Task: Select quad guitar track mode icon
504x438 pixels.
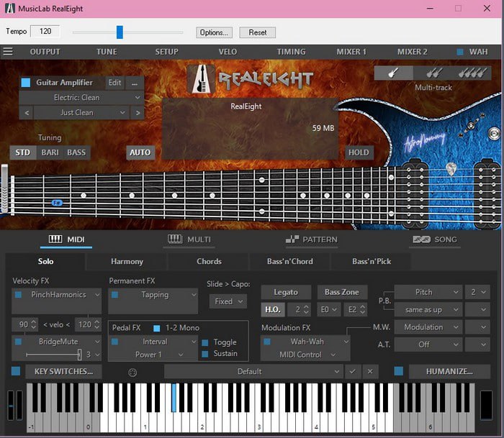Action: (472, 73)
